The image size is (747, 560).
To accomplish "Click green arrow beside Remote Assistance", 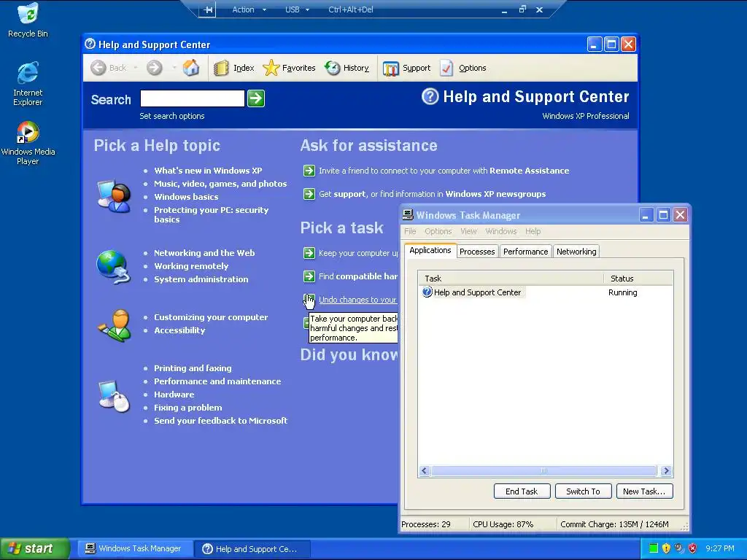I will pyautogui.click(x=309, y=171).
